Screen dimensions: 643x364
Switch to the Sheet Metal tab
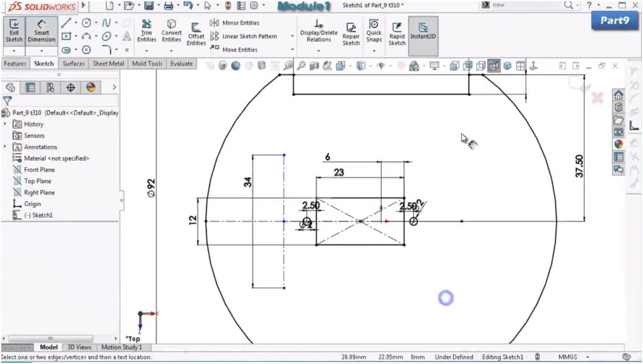[109, 64]
